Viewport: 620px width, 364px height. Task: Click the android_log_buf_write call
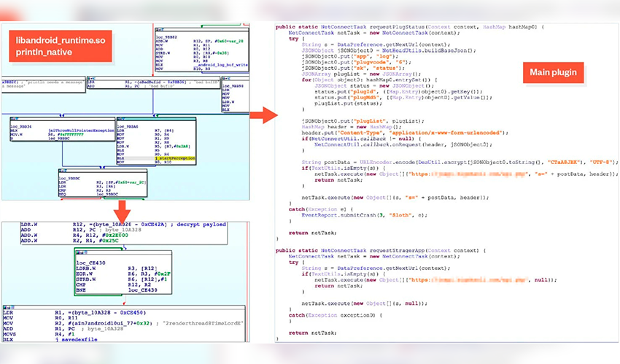tap(222, 65)
